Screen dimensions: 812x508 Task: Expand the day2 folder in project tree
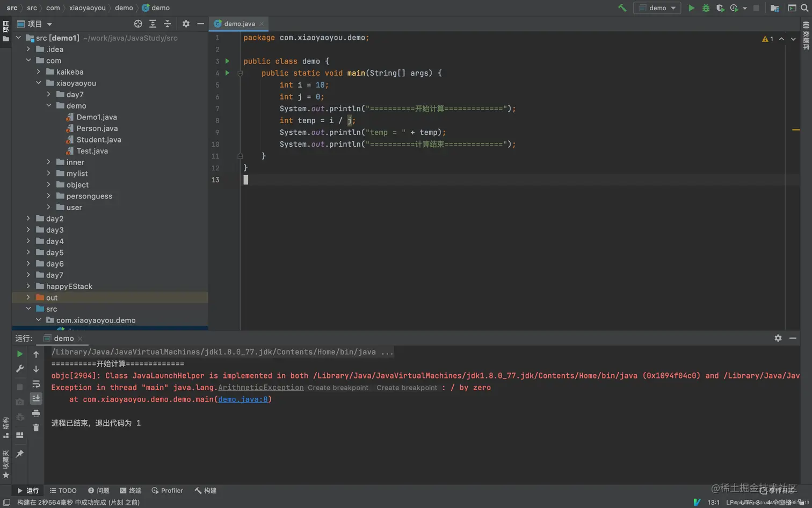coord(28,219)
